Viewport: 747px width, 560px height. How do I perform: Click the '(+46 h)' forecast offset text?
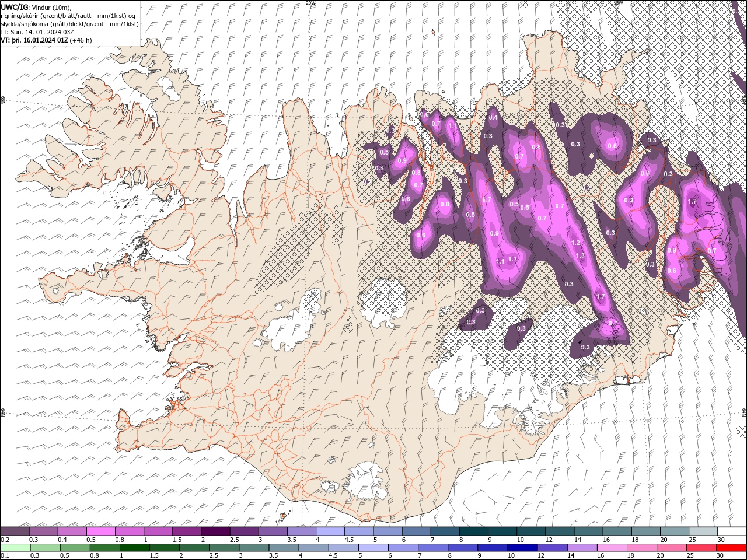[81, 40]
